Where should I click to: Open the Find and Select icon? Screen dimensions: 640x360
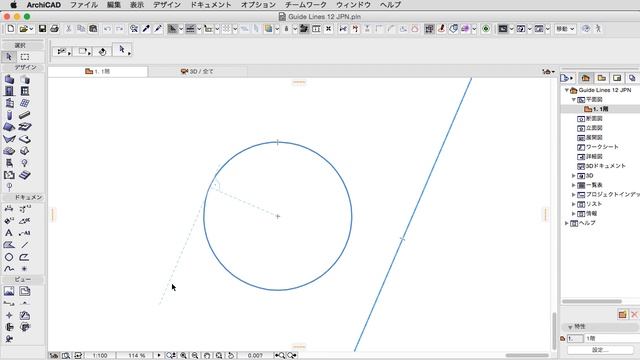coord(133,29)
